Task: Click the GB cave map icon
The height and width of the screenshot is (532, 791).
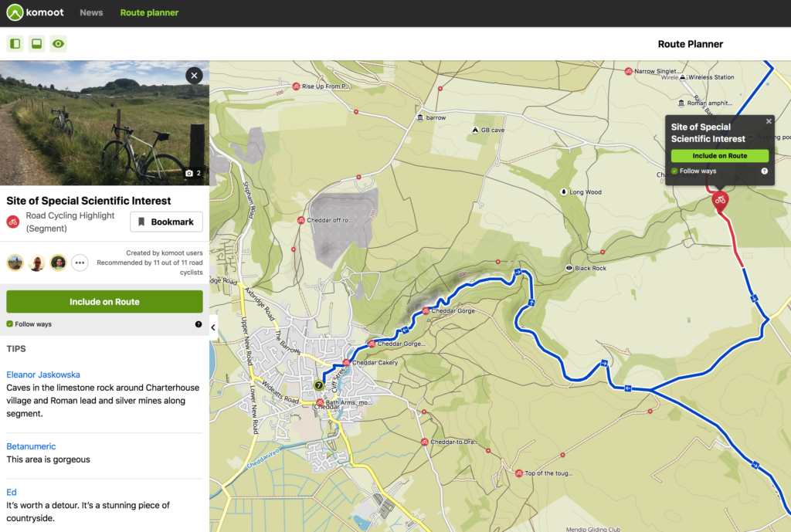Action: click(475, 130)
